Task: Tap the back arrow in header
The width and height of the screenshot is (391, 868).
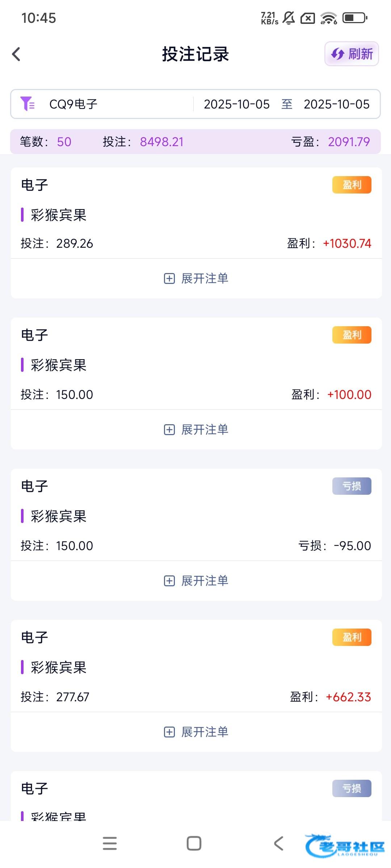Action: click(x=16, y=54)
